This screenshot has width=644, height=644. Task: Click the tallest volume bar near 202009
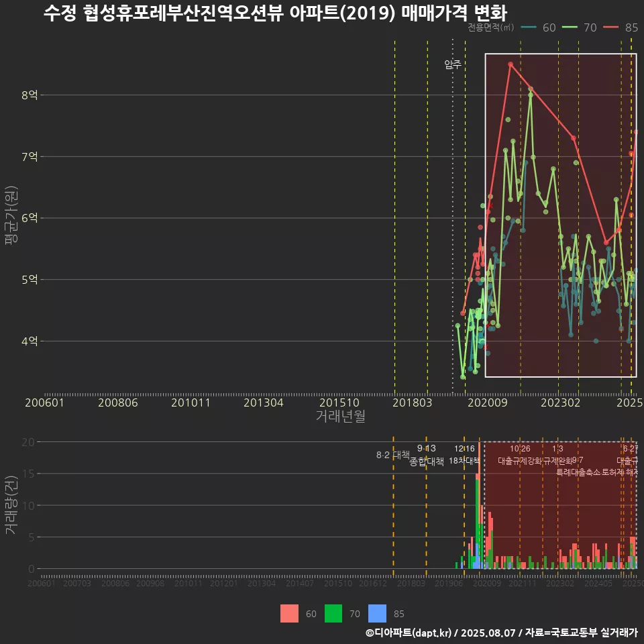(x=479, y=505)
